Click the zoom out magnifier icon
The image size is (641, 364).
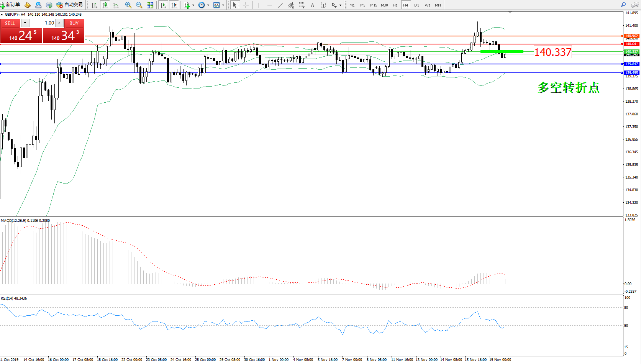[139, 5]
